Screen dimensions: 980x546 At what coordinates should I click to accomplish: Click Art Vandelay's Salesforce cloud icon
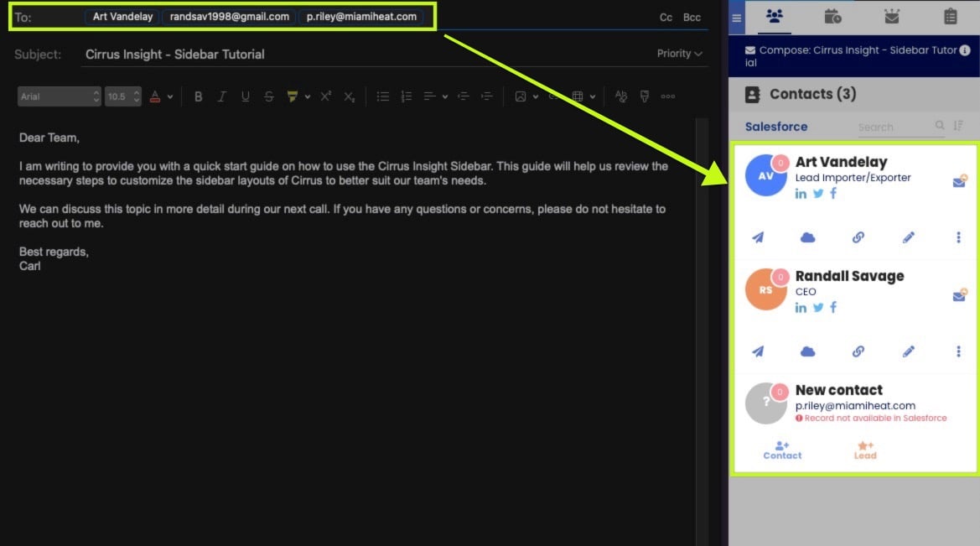point(807,237)
